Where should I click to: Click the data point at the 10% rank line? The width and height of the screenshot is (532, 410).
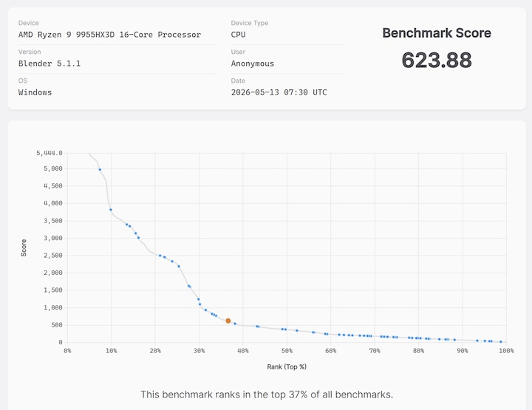point(111,210)
